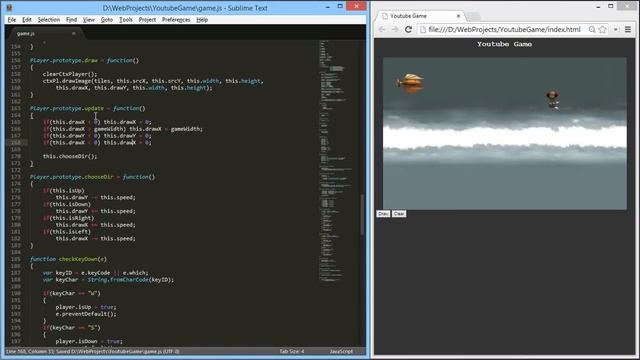640x360 pixels.
Task: Open the zoom magnifier icon in address bar
Action: point(592,29)
